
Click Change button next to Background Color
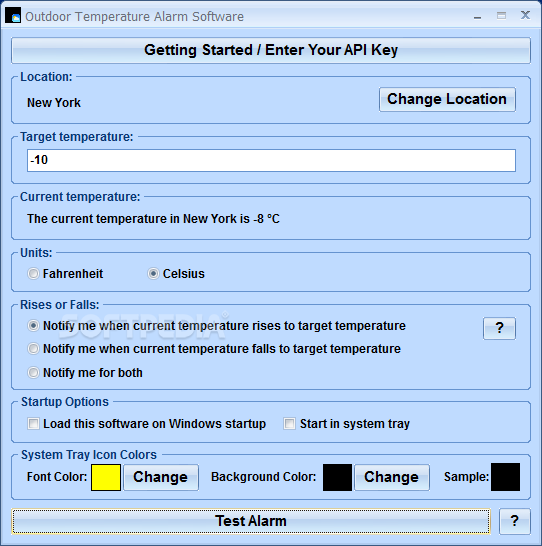coord(392,477)
